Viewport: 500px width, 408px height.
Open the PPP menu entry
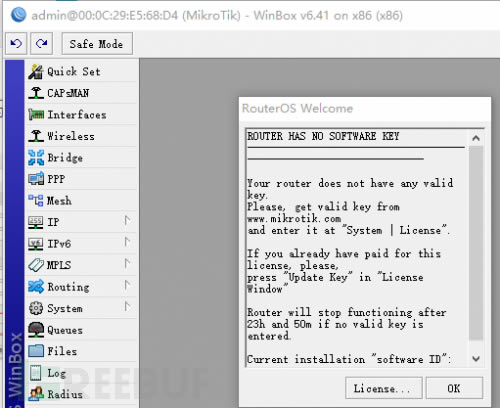click(x=82, y=179)
